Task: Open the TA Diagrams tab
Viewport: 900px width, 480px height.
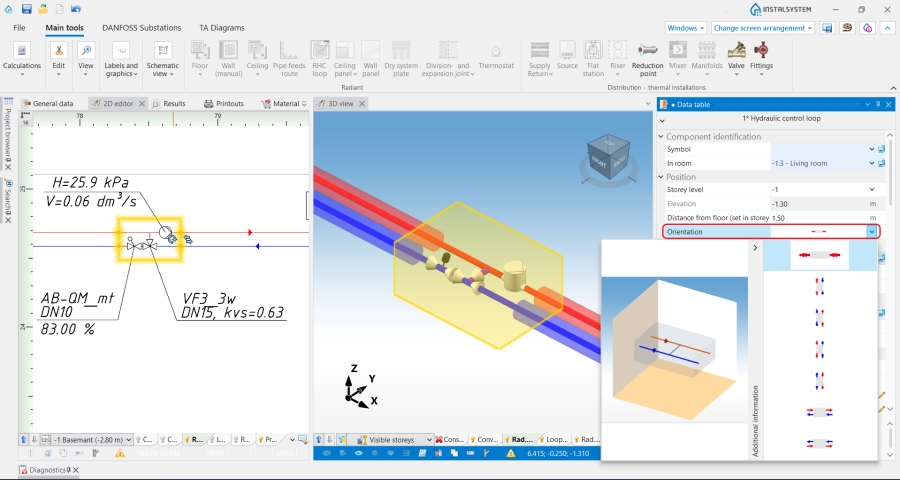Action: click(x=220, y=28)
